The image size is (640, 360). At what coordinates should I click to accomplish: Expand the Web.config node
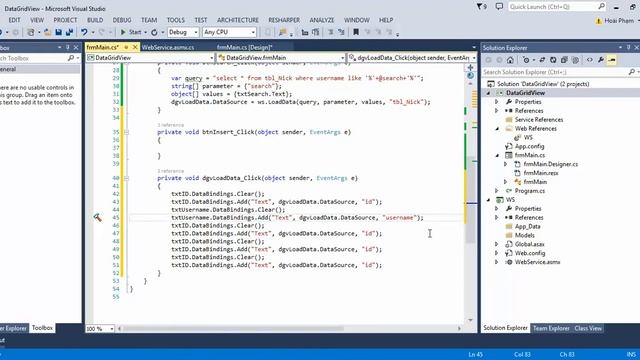[x=497, y=253]
